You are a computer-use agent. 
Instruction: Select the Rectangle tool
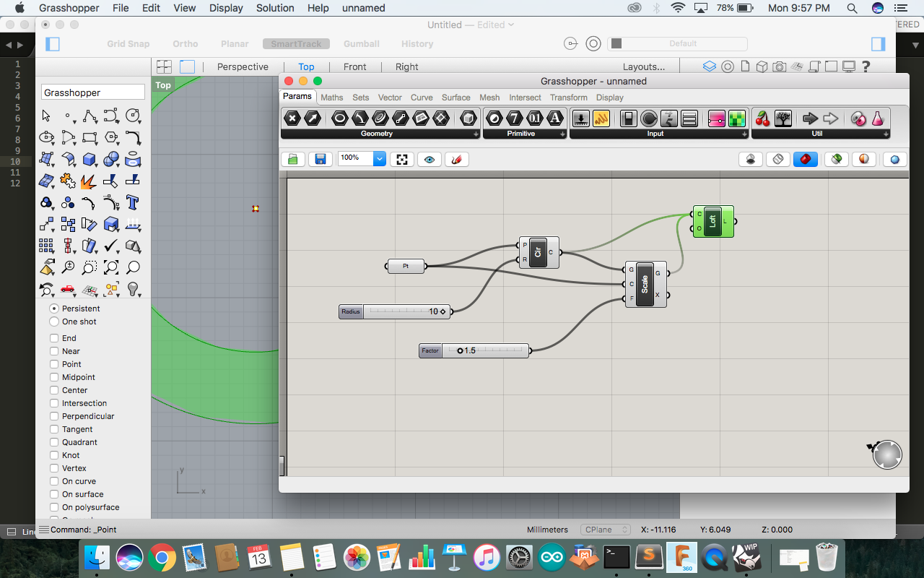coord(90,137)
